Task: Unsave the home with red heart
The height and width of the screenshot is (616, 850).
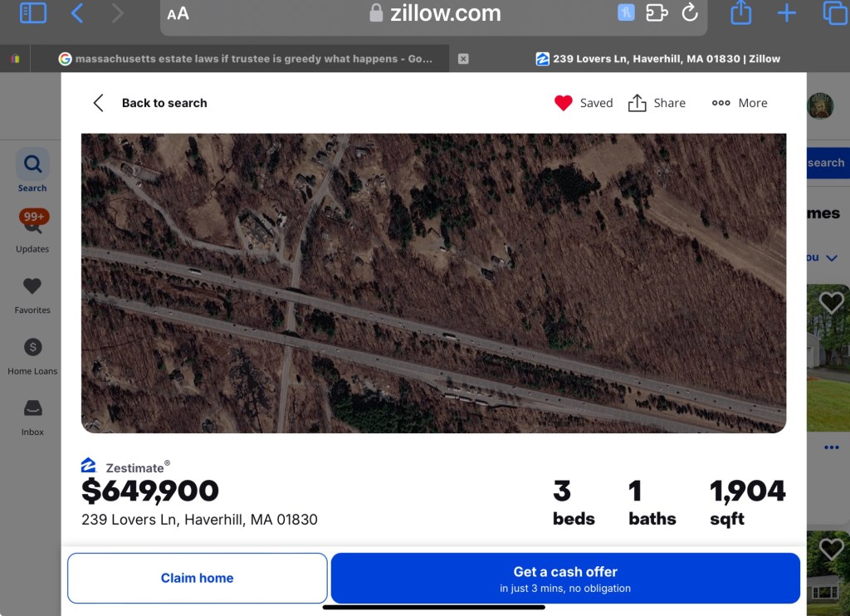Action: coord(564,103)
